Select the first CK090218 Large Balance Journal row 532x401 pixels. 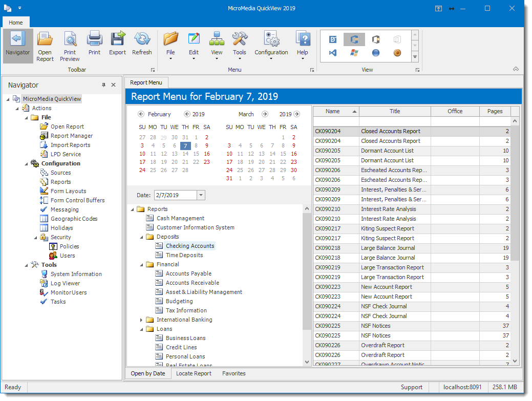pyautogui.click(x=412, y=248)
